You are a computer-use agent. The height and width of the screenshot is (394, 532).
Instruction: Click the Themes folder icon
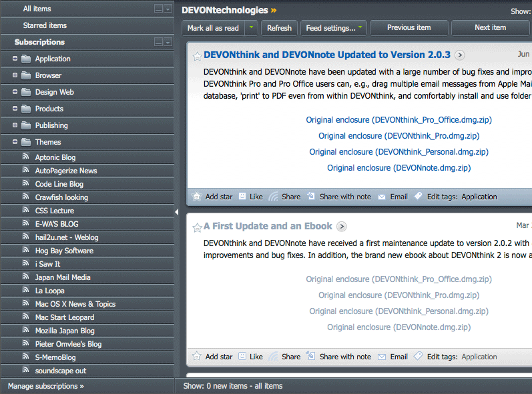click(26, 142)
